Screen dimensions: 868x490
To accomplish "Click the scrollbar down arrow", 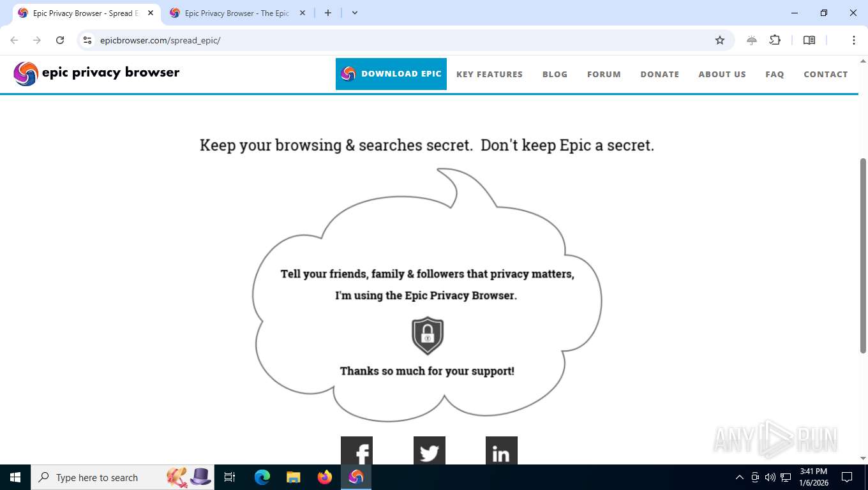I will [863, 459].
